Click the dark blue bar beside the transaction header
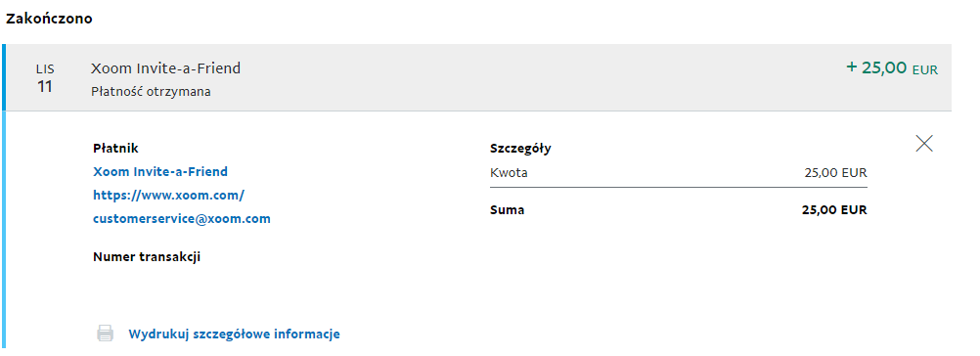 pyautogui.click(x=3, y=77)
